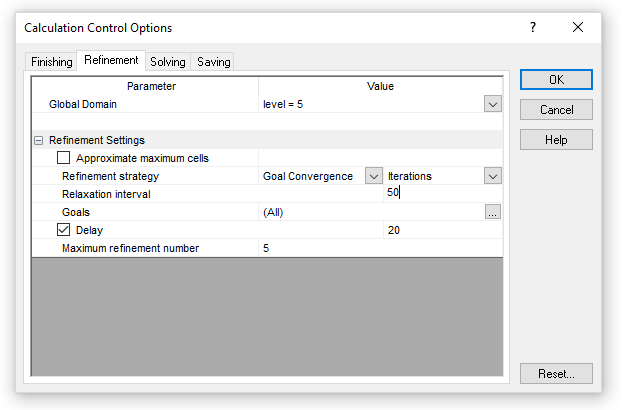Image resolution: width=622 pixels, height=410 pixels.
Task: Open the Goals ellipsis browse button
Action: (x=492, y=212)
